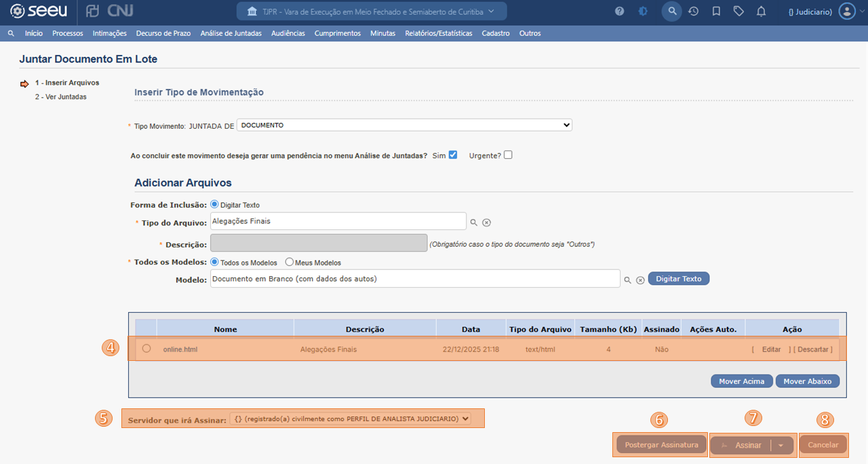The width and height of the screenshot is (868, 464).
Task: Clear the Modelo field selection
Action: pyautogui.click(x=640, y=279)
